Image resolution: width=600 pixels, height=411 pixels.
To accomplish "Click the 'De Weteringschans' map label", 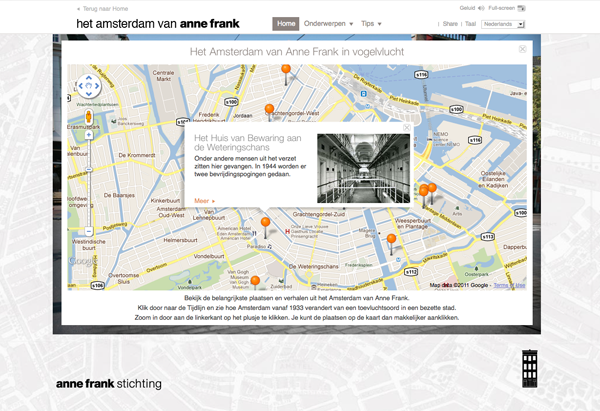I will click(x=313, y=266).
